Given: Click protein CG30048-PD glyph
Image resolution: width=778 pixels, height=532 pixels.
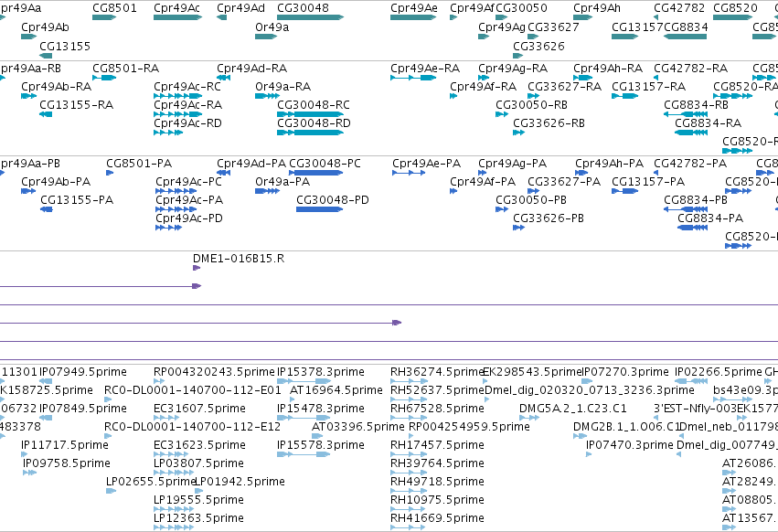Looking at the screenshot, I should pyautogui.click(x=319, y=209).
